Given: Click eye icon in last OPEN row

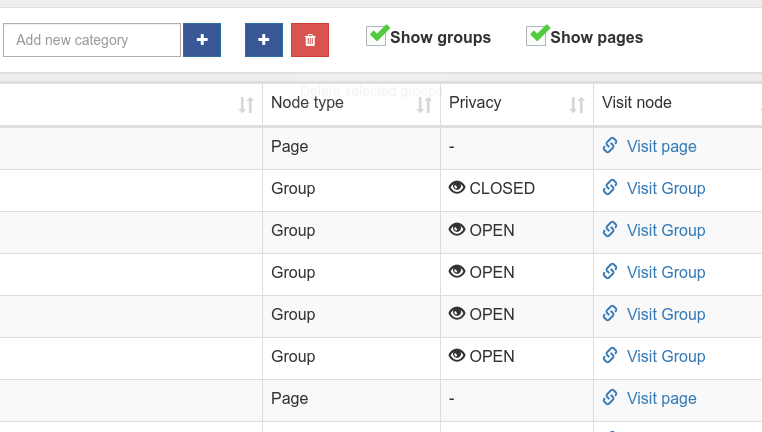Looking at the screenshot, I should pos(457,356).
